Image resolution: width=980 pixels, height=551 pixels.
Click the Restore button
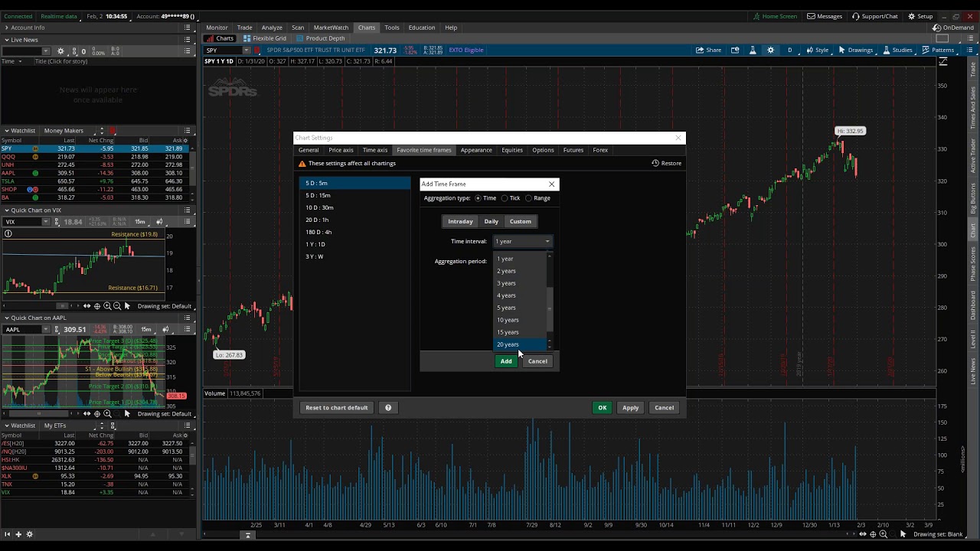click(667, 163)
